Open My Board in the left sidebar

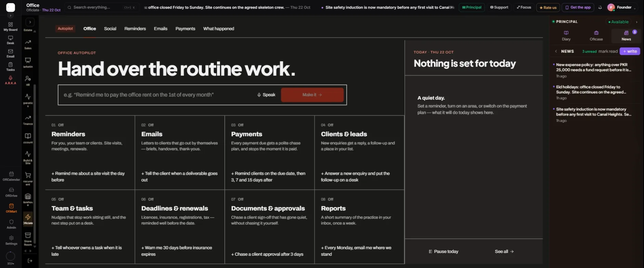coord(11,27)
